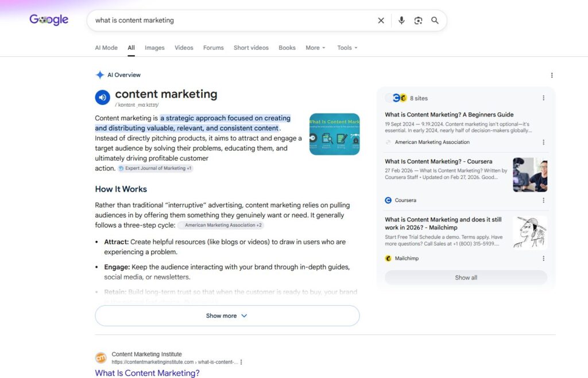This screenshot has width=588, height=378.
Task: Click site icons cluster next to 8 sites
Action: pos(396,98)
